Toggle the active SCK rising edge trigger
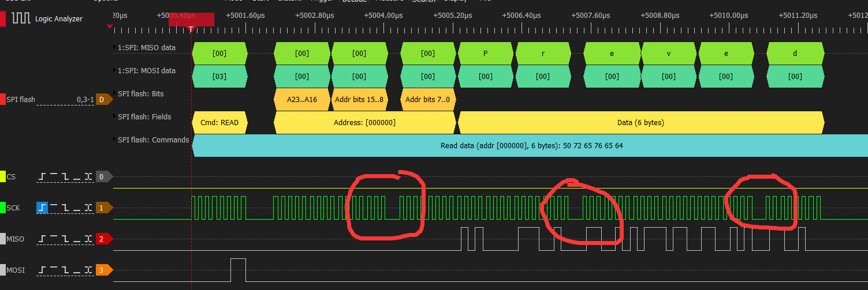 pos(42,207)
